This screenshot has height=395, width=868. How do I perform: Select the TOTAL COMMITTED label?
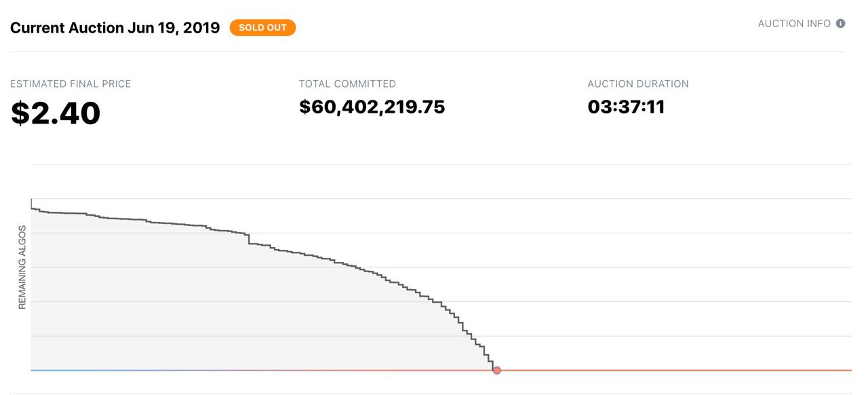coord(347,84)
